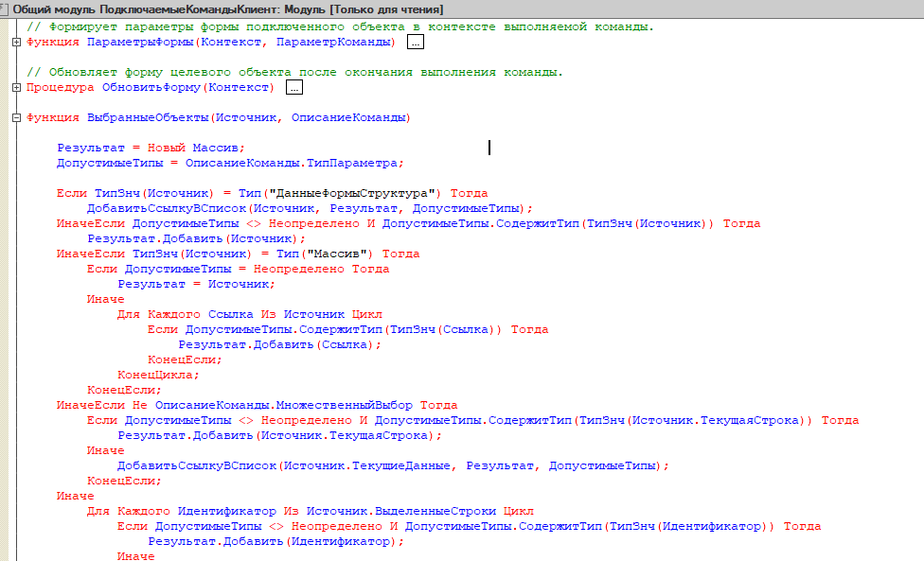Expand the ПараметрыФормы function fold marker
This screenshot has height=561, width=924.
click(x=16, y=42)
